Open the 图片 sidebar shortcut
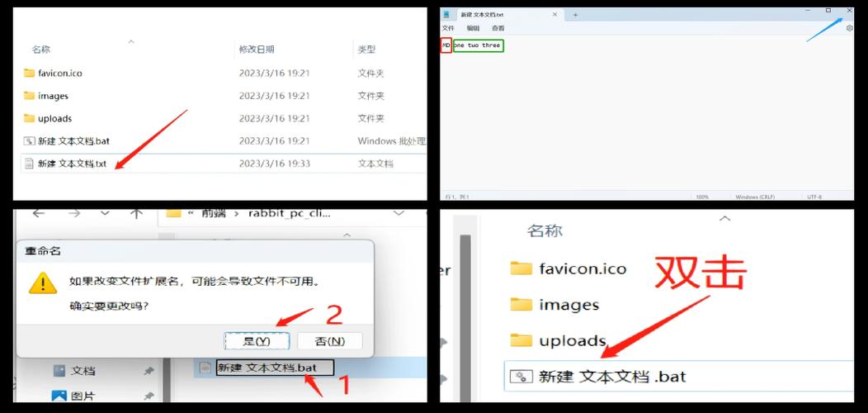Screen dimensions: 868x413 (x=83, y=396)
